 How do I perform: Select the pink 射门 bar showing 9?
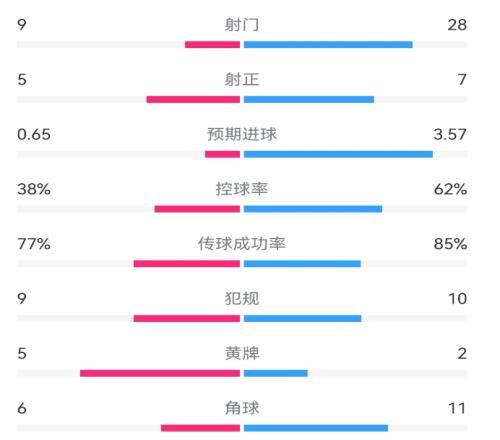[212, 44]
